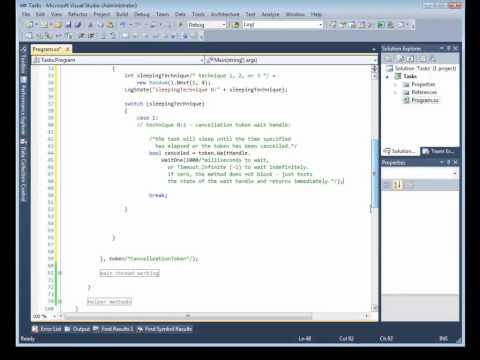480x360 pixels.
Task: Click the Find in Files icon
Action: click(x=236, y=25)
